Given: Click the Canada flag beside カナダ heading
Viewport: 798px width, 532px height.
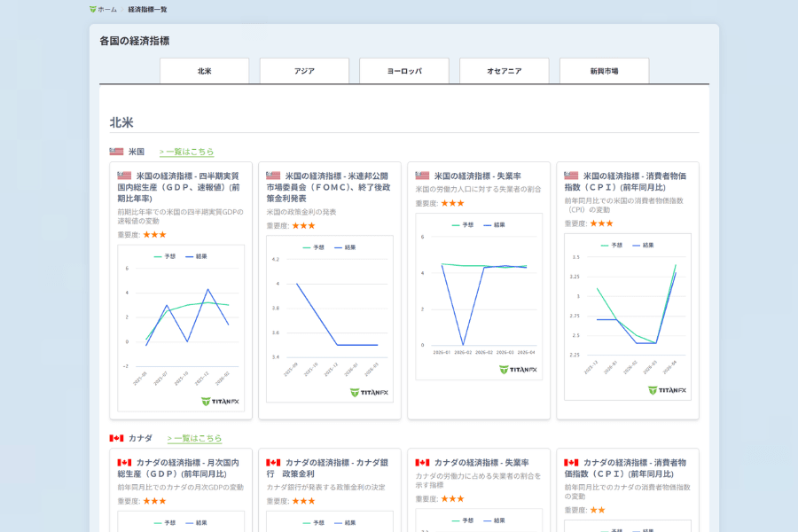Looking at the screenshot, I should click(116, 438).
